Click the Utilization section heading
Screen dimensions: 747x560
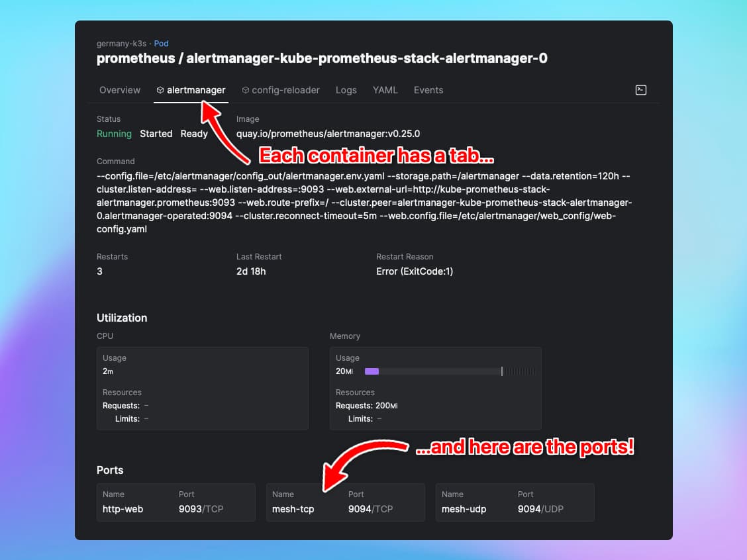(122, 318)
